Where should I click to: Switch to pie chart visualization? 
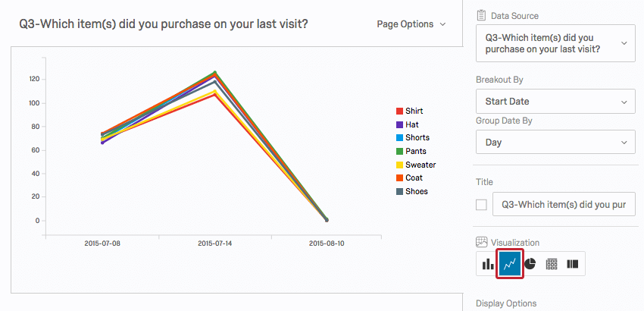coord(531,264)
